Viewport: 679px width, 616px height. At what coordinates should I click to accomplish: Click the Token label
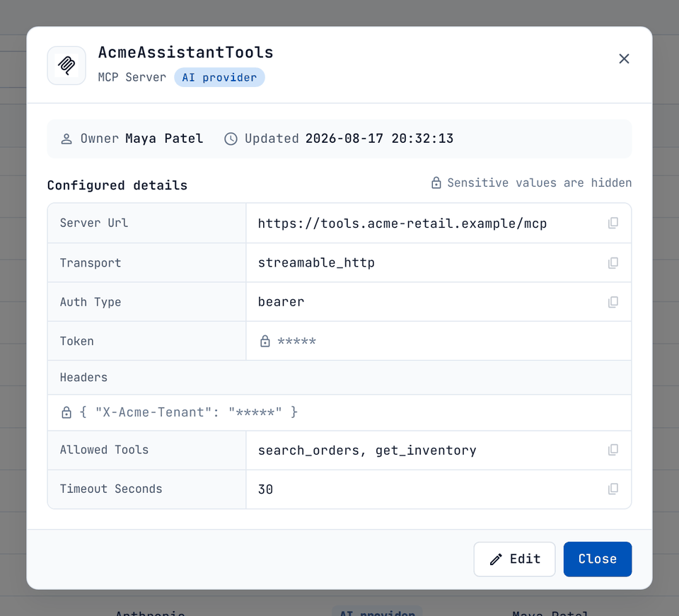tap(76, 341)
